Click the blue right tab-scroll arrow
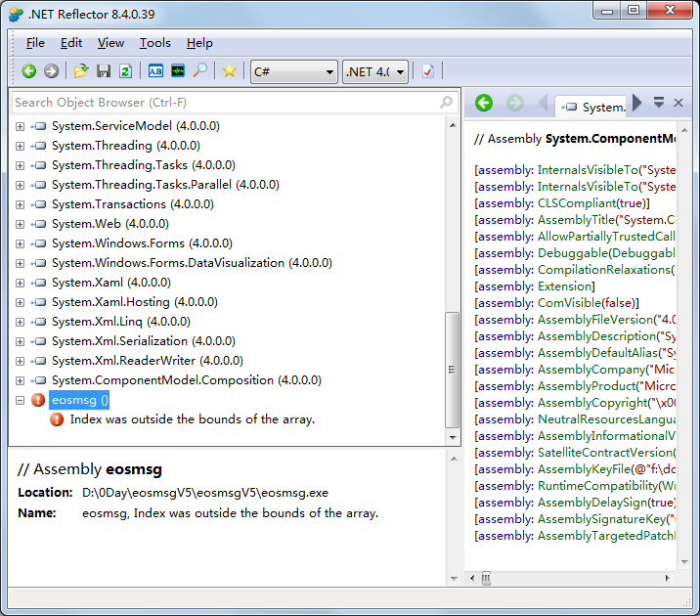 [x=637, y=103]
